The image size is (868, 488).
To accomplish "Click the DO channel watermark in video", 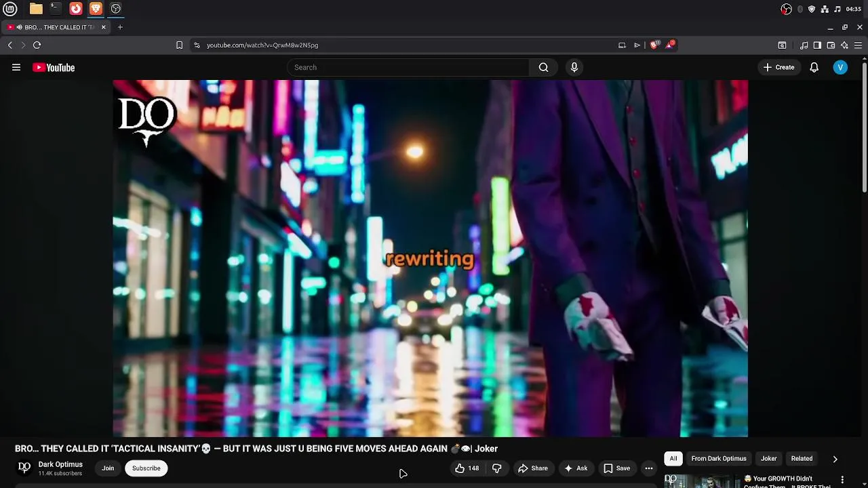I will click(x=147, y=121).
